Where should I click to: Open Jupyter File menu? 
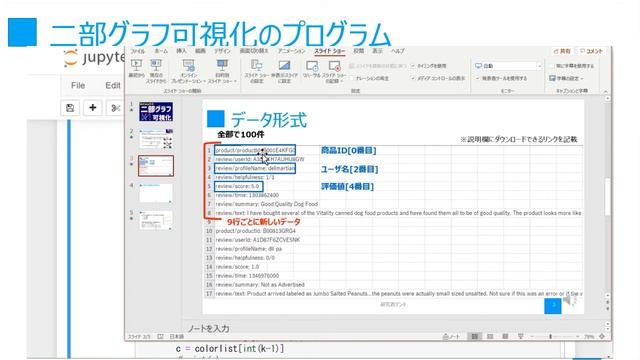[x=78, y=85]
